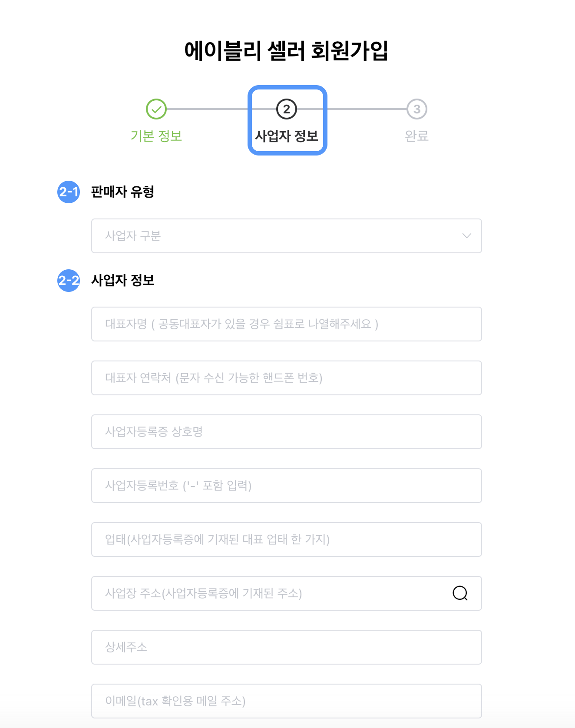Click the green checkmark on 기본 정보 step
575x728 pixels.
click(x=156, y=109)
